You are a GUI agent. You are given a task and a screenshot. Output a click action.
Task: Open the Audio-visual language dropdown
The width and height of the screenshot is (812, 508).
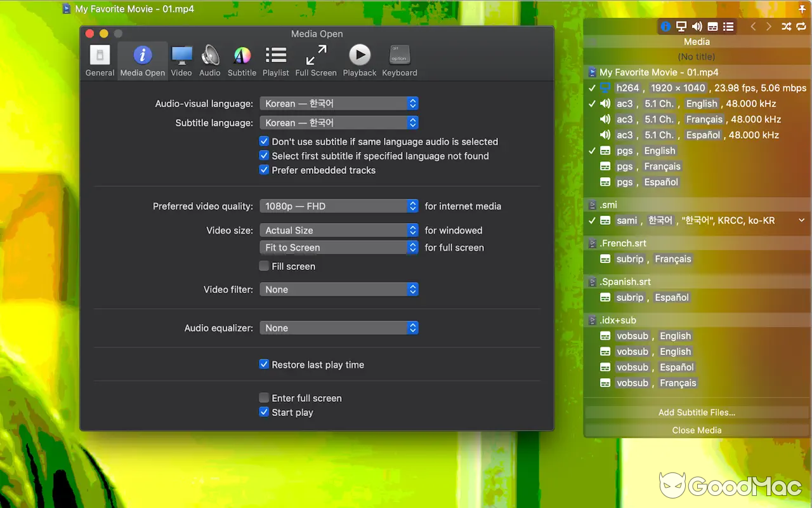339,103
